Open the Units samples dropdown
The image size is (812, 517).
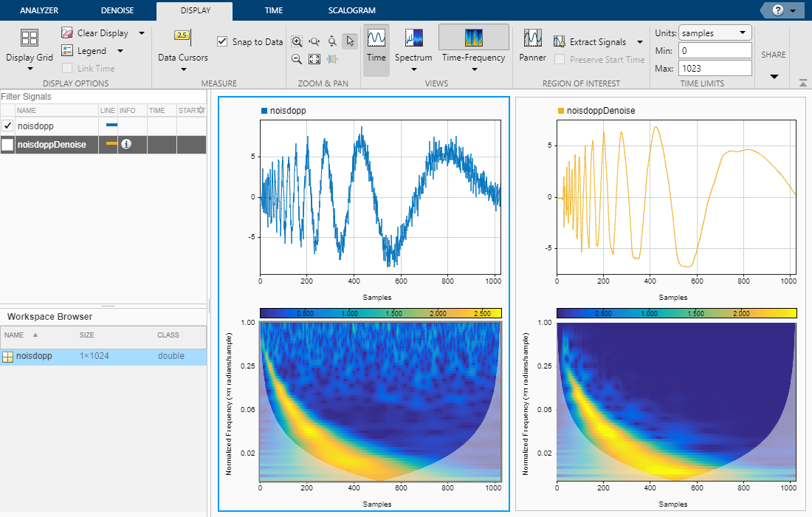tap(715, 32)
